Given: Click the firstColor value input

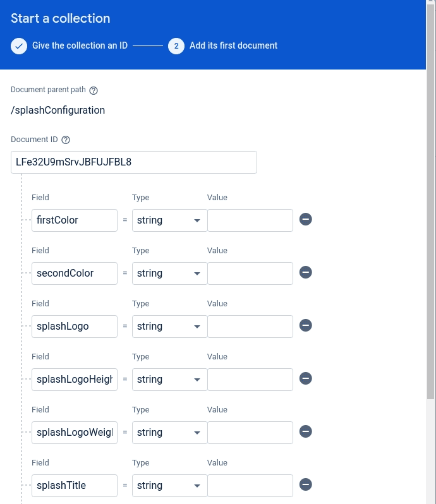Looking at the screenshot, I should [x=250, y=220].
